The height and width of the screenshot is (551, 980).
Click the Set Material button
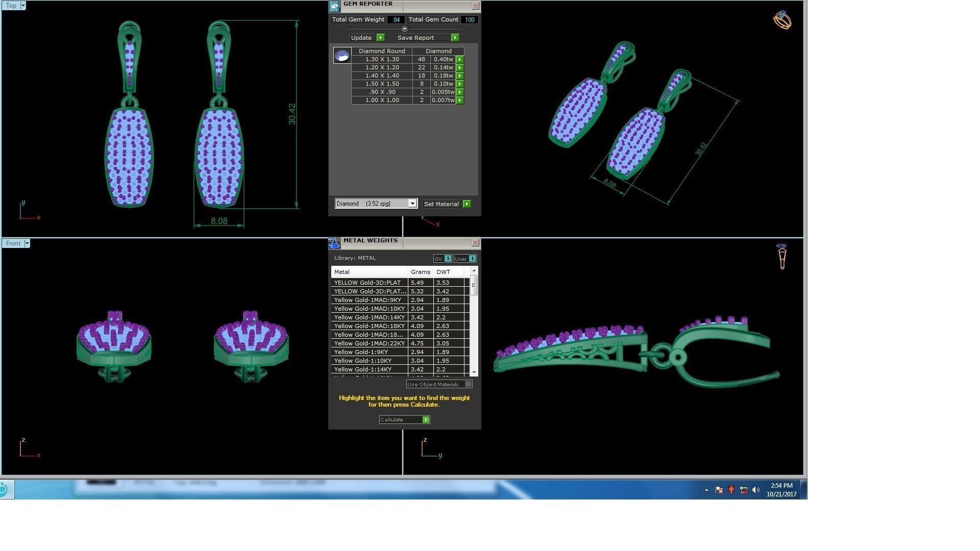pyautogui.click(x=447, y=204)
